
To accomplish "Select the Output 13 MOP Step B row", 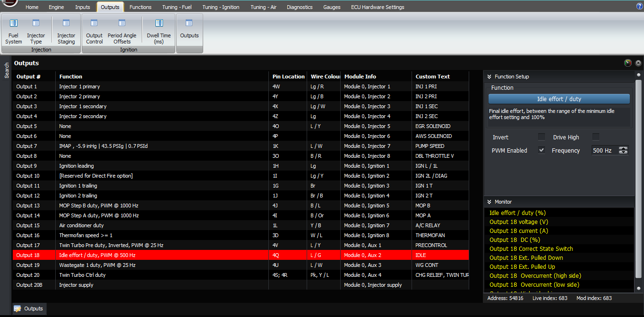I will point(241,206).
